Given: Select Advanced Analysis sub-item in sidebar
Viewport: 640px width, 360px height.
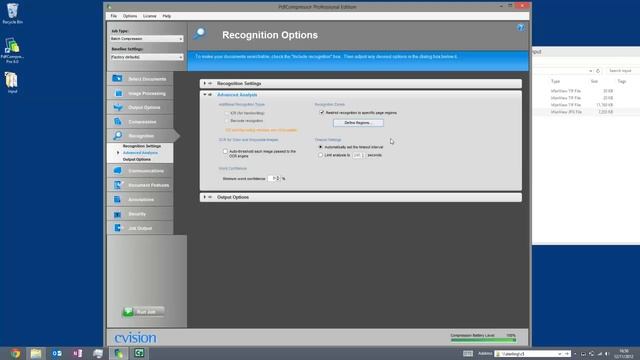Looking at the screenshot, I should 140,153.
